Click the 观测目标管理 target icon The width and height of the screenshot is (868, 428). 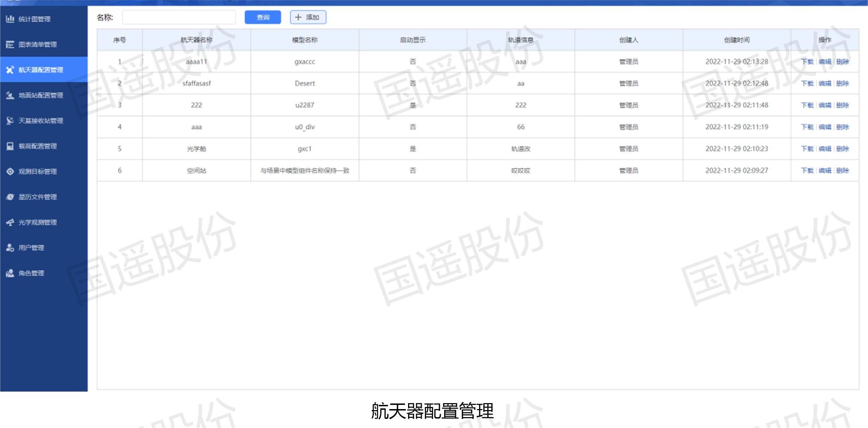(x=9, y=172)
